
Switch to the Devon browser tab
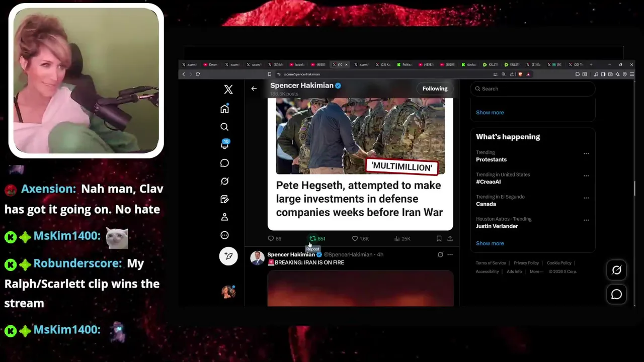click(x=211, y=64)
